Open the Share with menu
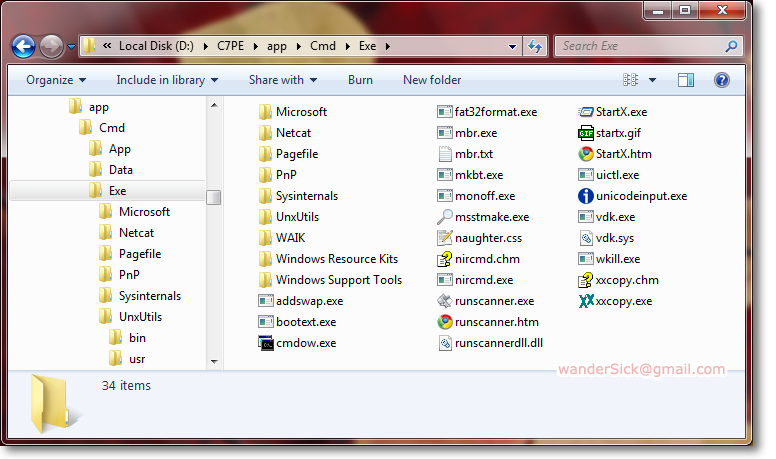 [x=283, y=80]
